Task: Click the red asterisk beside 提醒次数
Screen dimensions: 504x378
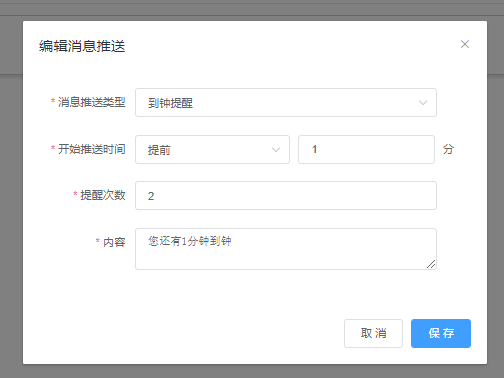Action: [x=75, y=194]
